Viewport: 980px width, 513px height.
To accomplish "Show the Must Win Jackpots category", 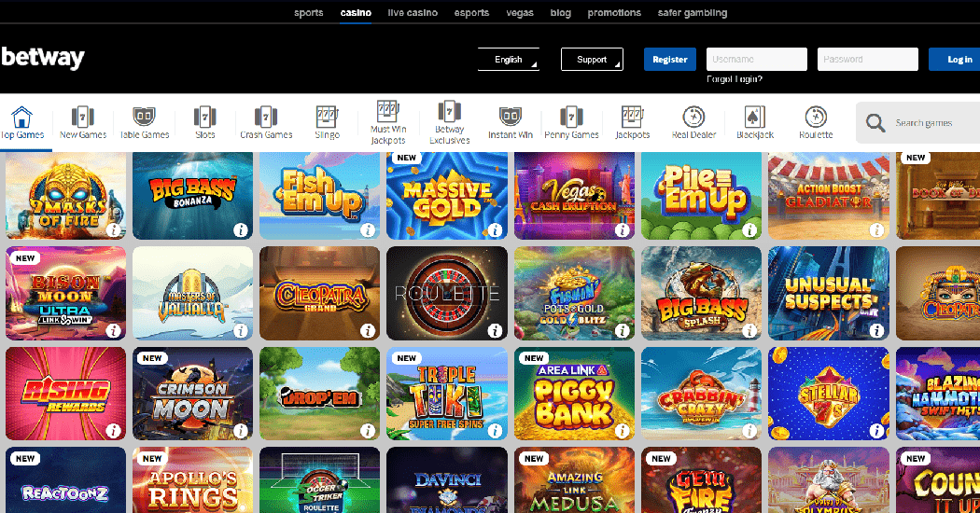I will [x=388, y=122].
